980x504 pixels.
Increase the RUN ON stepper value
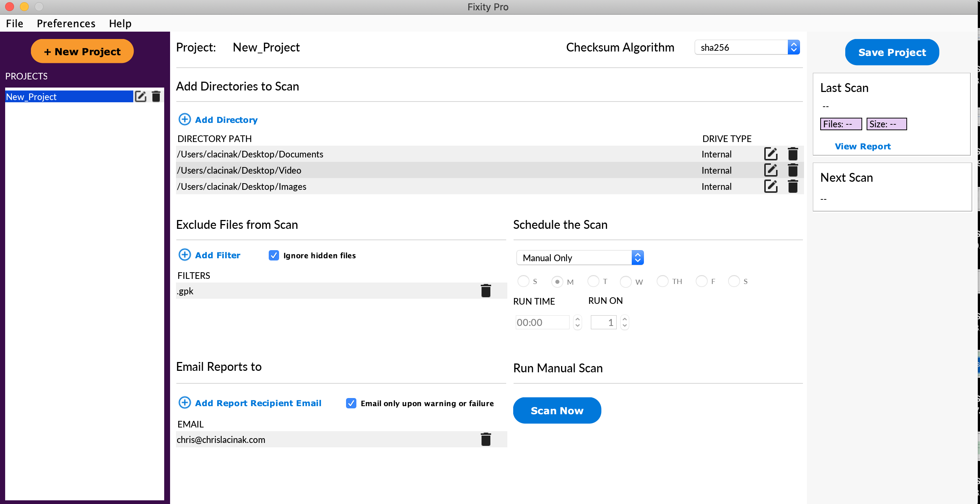[x=624, y=319]
